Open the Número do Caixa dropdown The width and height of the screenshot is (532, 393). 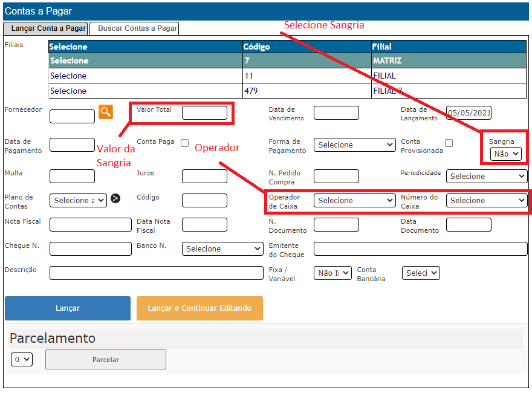coord(487,201)
